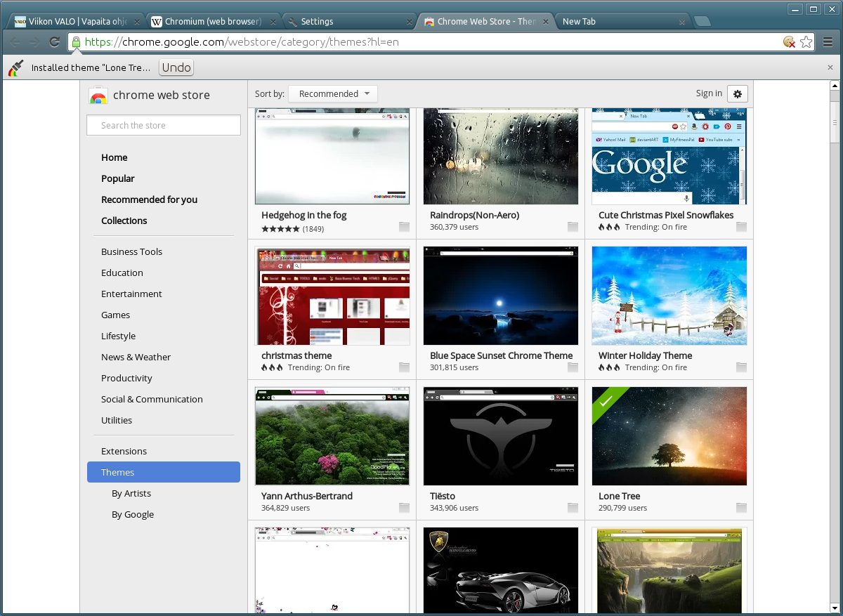Dismiss the installed theme infobar
Screen dimensions: 843x616
pyautogui.click(x=830, y=68)
